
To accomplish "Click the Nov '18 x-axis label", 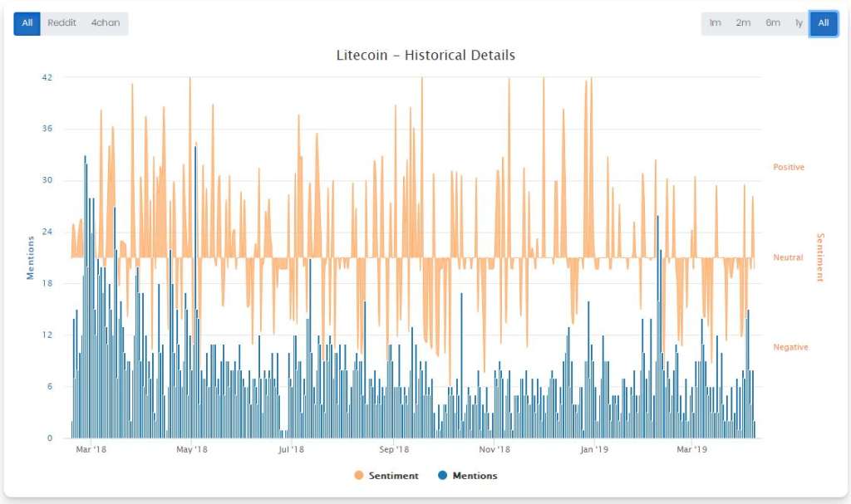I will coord(494,449).
